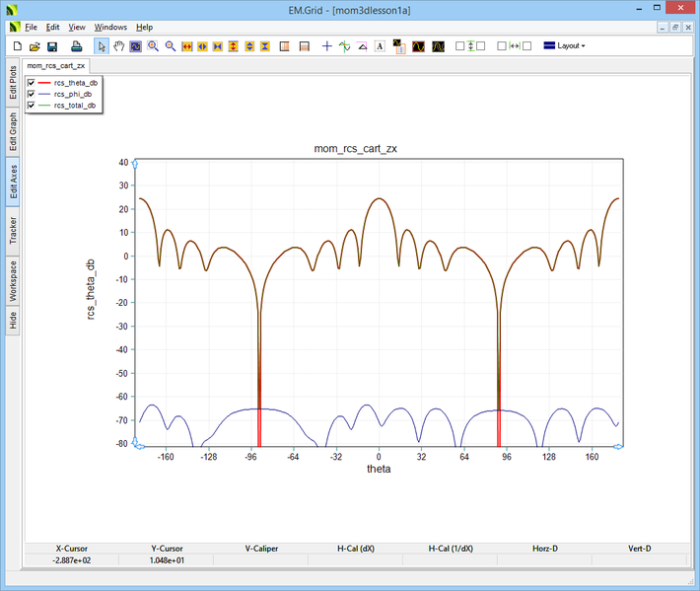The image size is (700, 591).
Task: Disable the rcs_total_db plot checkbox
Action: (32, 105)
